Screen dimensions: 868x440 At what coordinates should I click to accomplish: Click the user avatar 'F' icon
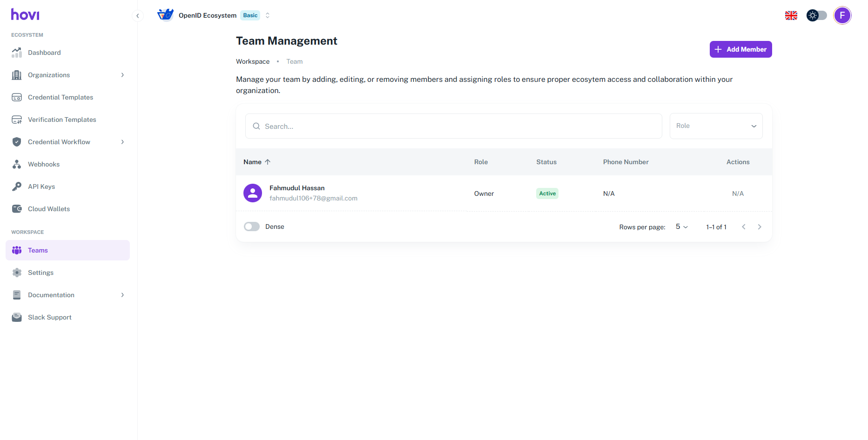tap(842, 15)
